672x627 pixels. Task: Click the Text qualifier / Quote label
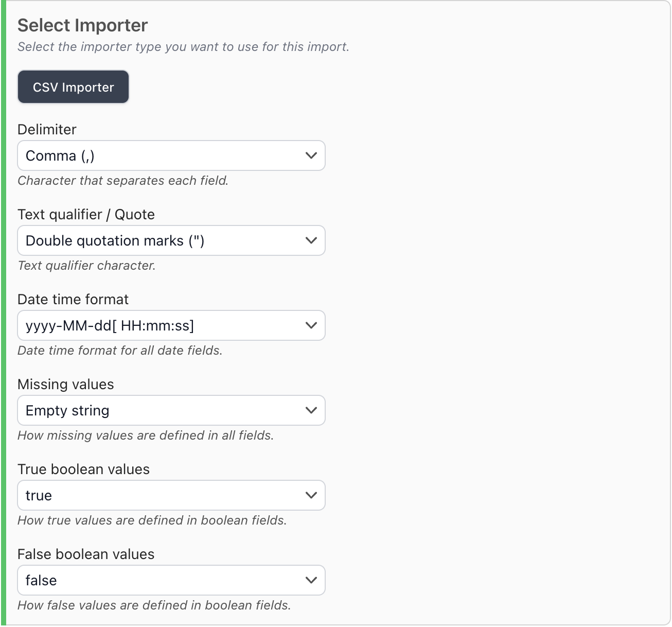coord(86,214)
